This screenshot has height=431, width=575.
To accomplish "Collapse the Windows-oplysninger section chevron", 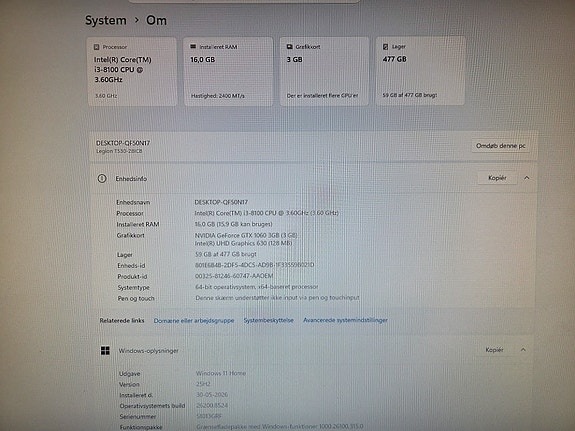I will point(523,350).
